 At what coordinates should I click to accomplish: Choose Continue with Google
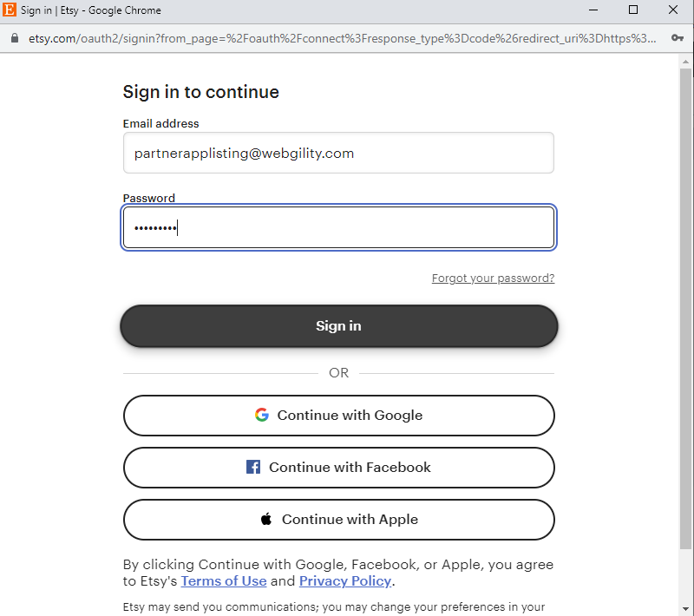pyautogui.click(x=338, y=416)
